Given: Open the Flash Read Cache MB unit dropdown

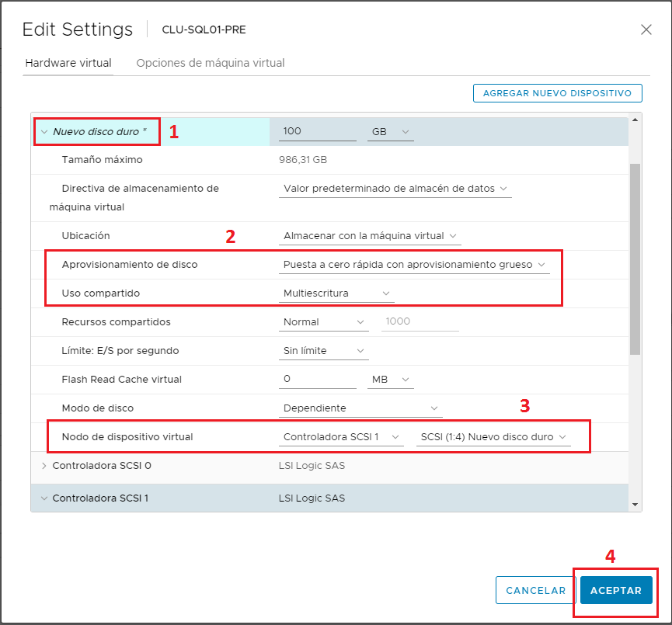Looking at the screenshot, I should click(x=390, y=379).
